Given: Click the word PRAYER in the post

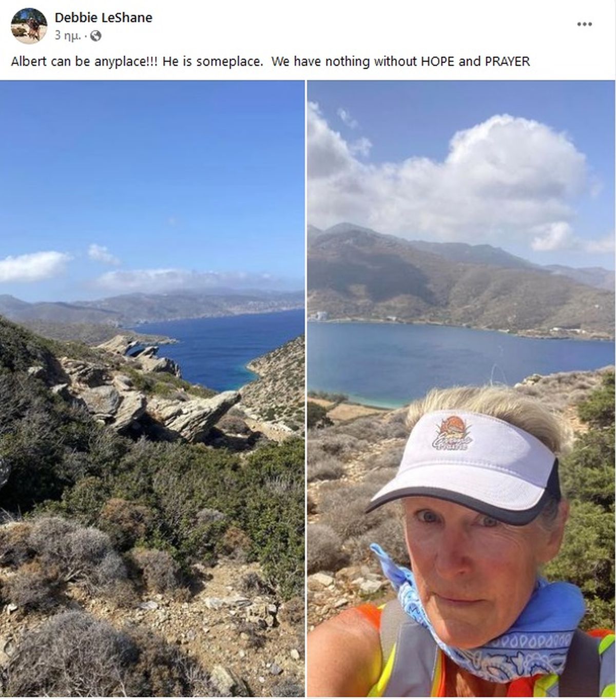Looking at the screenshot, I should [x=507, y=62].
